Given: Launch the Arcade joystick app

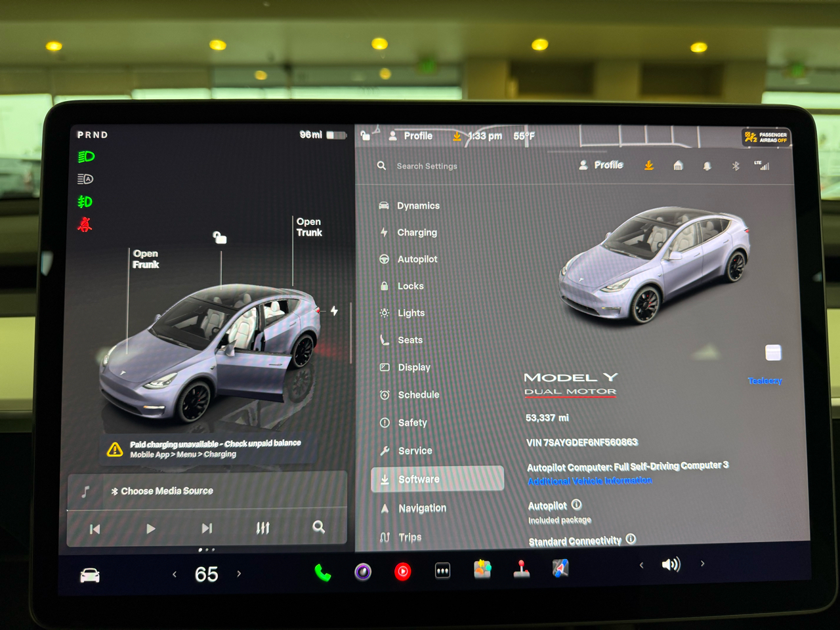Looking at the screenshot, I should point(522,569).
